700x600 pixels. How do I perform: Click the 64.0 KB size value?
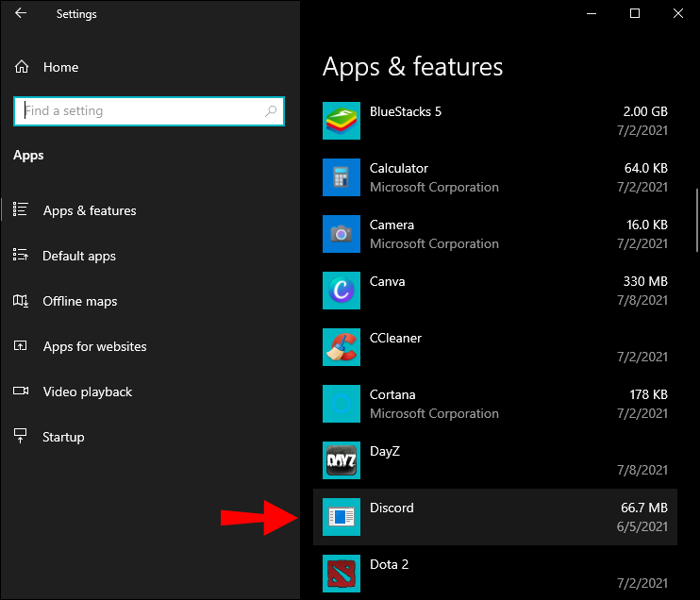[x=646, y=168]
